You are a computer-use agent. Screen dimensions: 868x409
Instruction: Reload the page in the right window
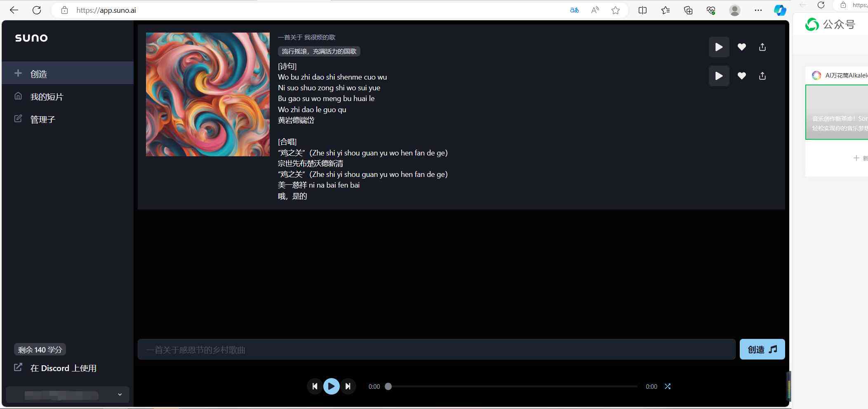(x=821, y=5)
